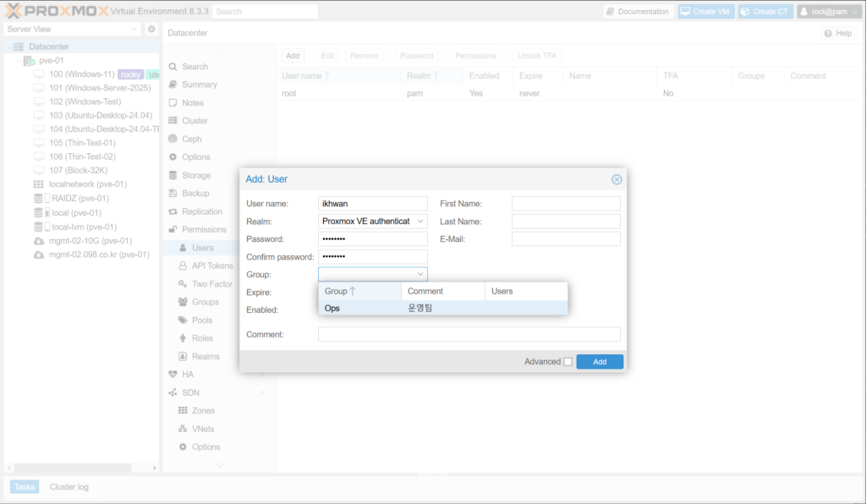Image resolution: width=866 pixels, height=504 pixels.
Task: Click the Ceph icon in the sidebar
Action: (x=173, y=139)
